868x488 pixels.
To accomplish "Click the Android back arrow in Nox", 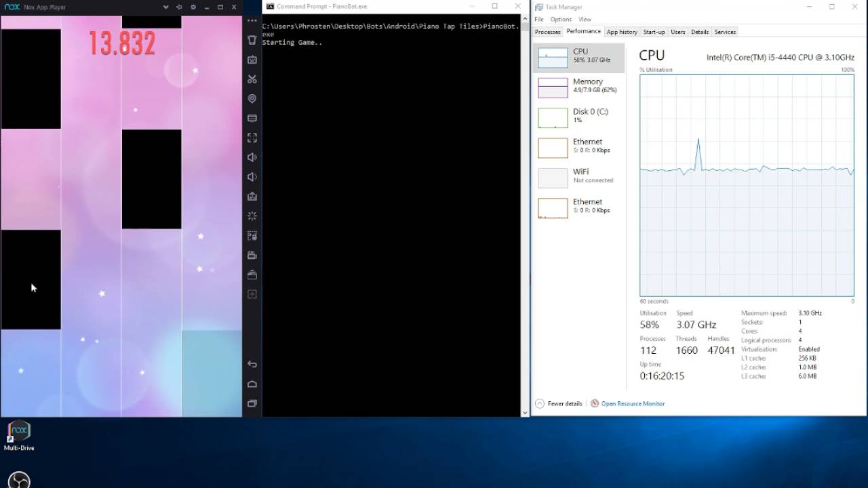I will click(252, 364).
